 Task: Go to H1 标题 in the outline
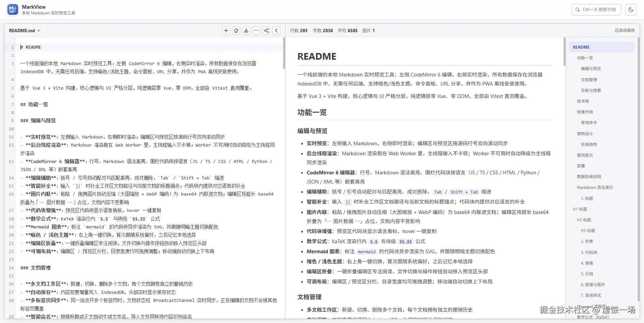(x=580, y=209)
